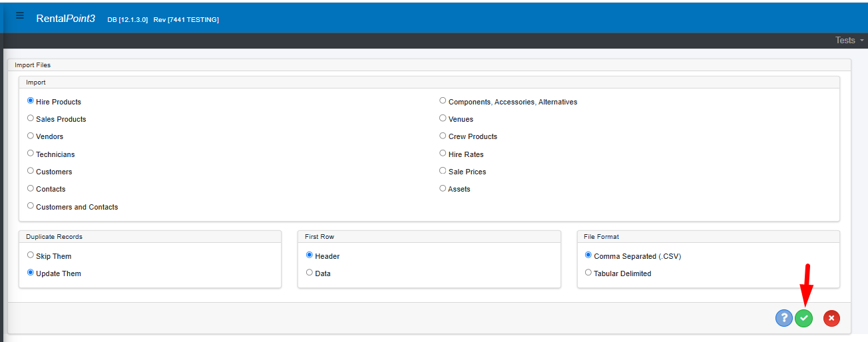Select the Vendors radio button
The width and height of the screenshot is (868, 342).
[x=31, y=136]
